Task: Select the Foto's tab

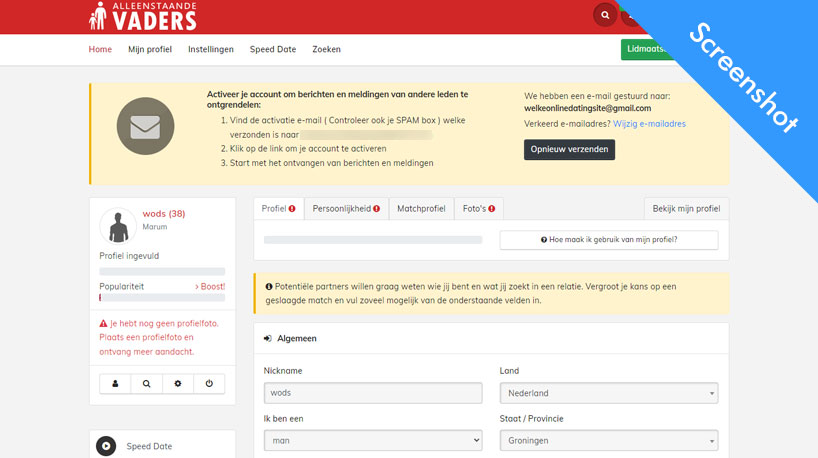Action: pos(478,209)
